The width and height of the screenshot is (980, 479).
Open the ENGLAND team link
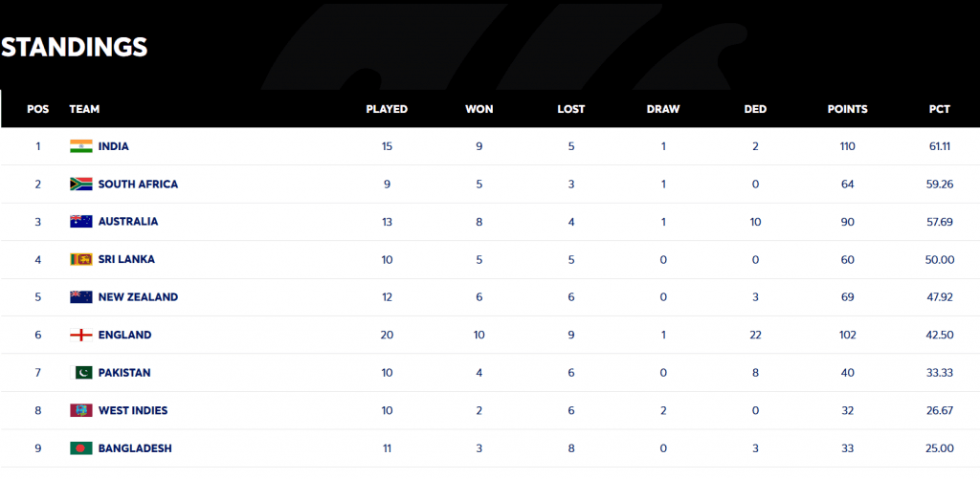[x=124, y=335]
